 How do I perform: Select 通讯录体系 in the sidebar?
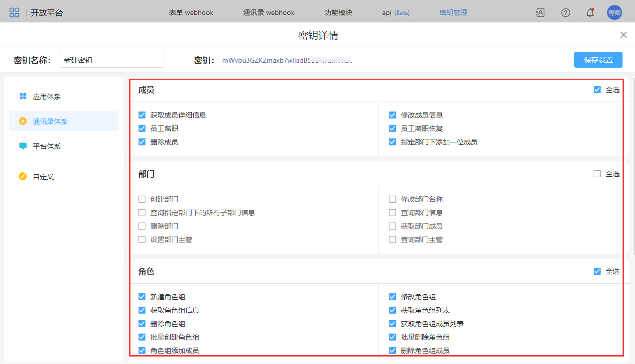pyautogui.click(x=50, y=121)
